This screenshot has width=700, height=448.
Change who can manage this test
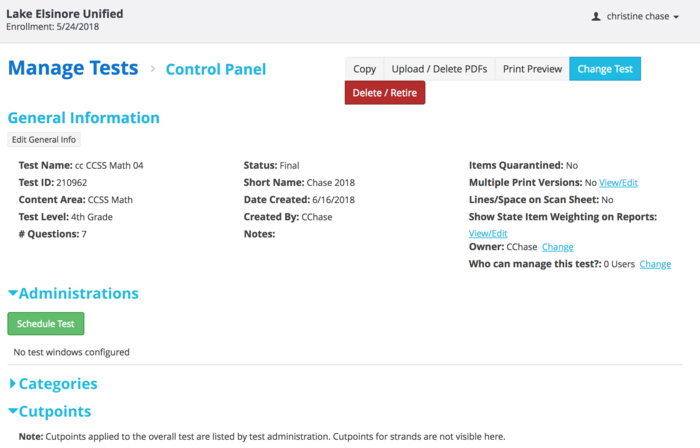[x=655, y=264]
